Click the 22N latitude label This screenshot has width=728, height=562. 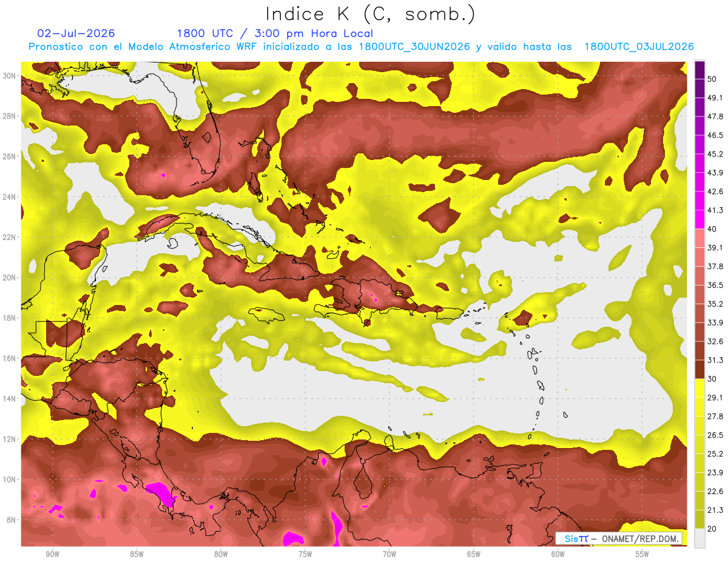pos(9,237)
